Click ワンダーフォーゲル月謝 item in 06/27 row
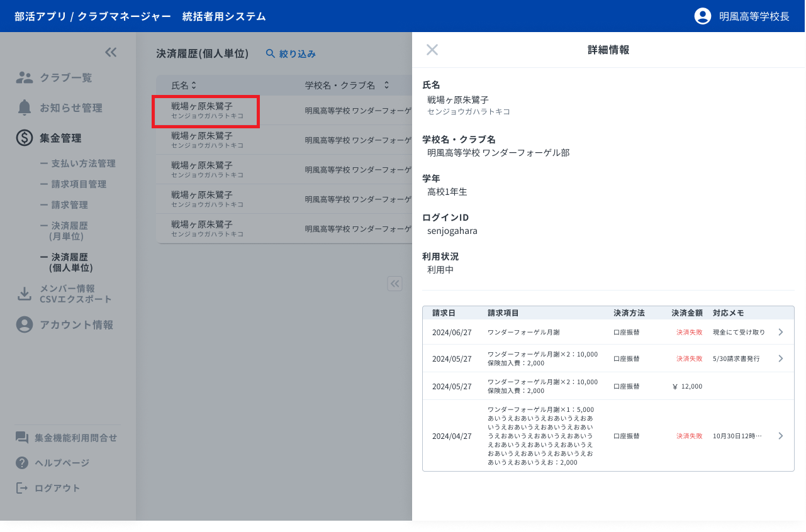806x532 pixels. pyautogui.click(x=523, y=332)
